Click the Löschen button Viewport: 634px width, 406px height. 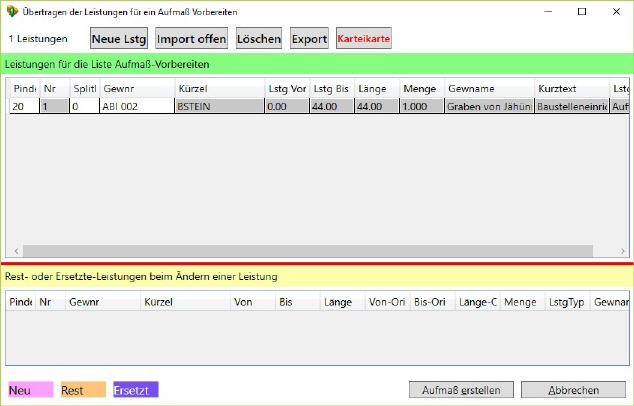[x=258, y=39]
